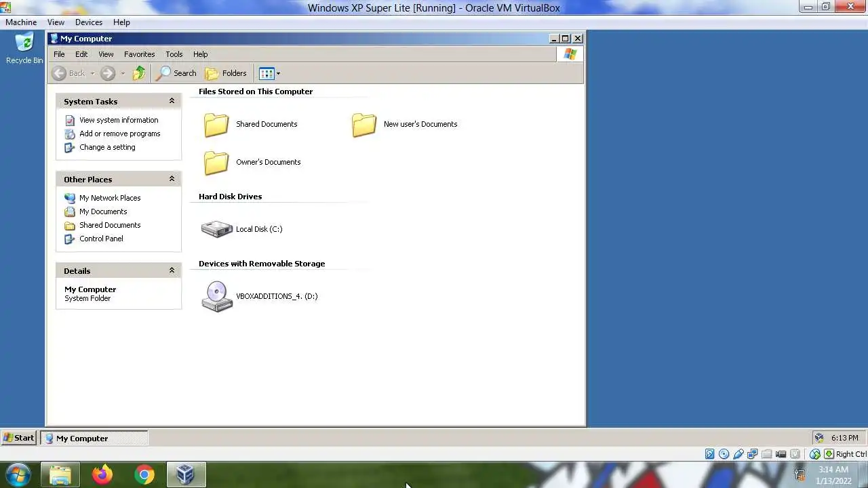Collapse the Other Places panel
The image size is (868, 488).
point(172,179)
